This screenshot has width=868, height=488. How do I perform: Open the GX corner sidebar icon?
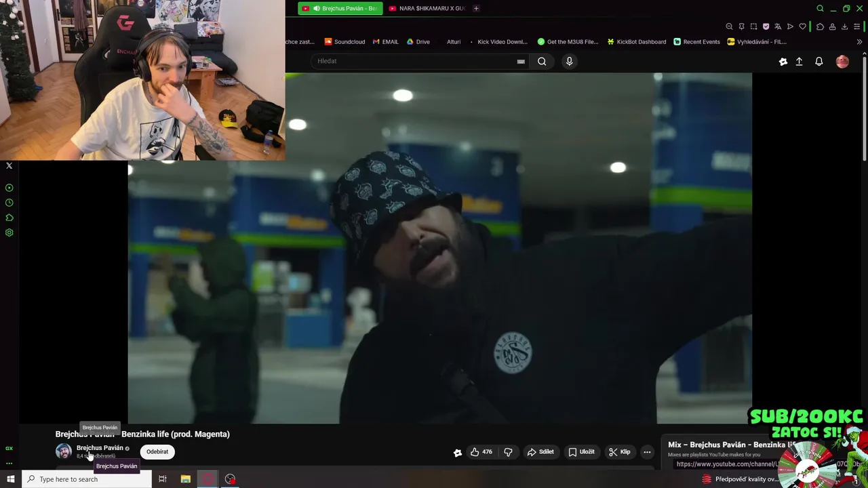9,449
